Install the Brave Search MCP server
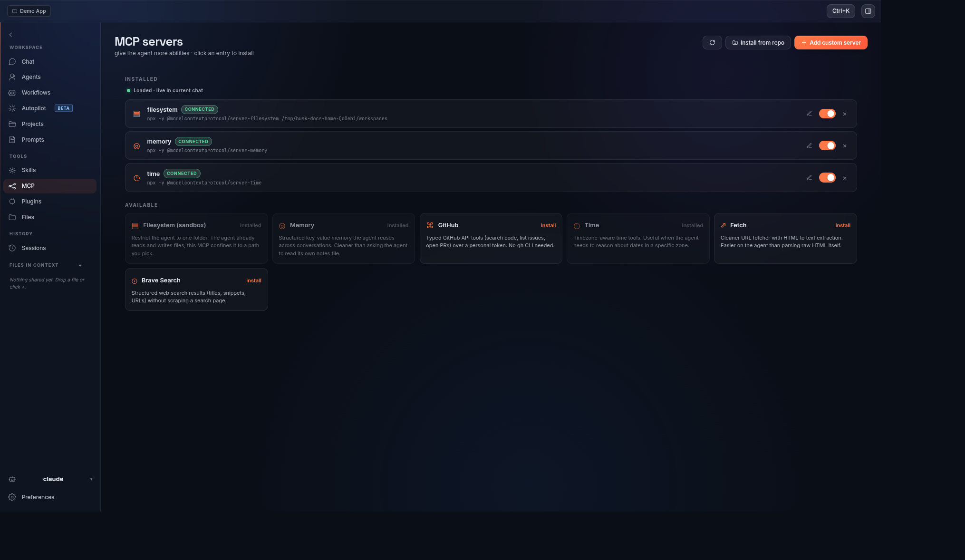The height and width of the screenshot is (560, 965). 253,281
